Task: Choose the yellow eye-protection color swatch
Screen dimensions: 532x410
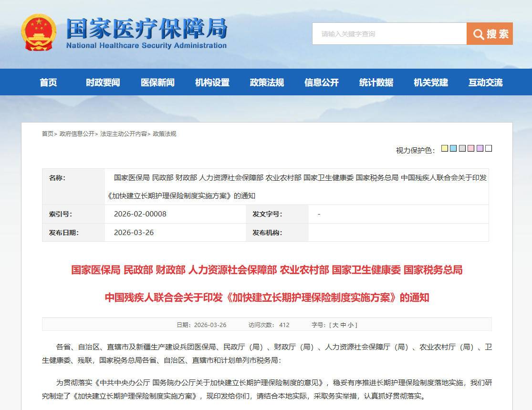Action: pos(445,149)
